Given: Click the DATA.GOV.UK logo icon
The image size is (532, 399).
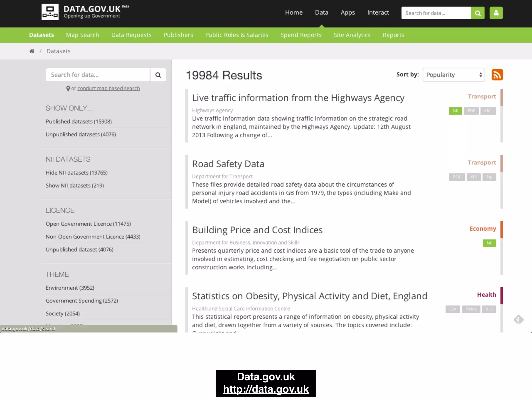Looking at the screenshot, I should pyautogui.click(x=50, y=12).
